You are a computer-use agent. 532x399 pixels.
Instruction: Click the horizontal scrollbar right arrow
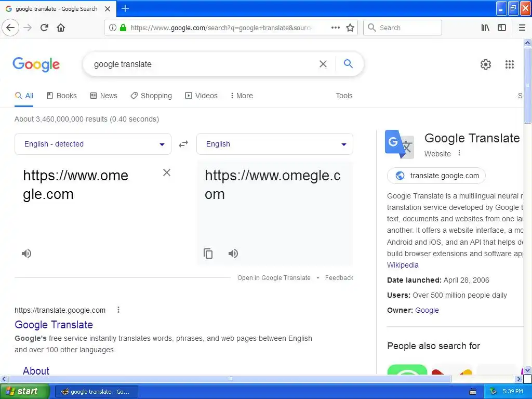point(518,379)
